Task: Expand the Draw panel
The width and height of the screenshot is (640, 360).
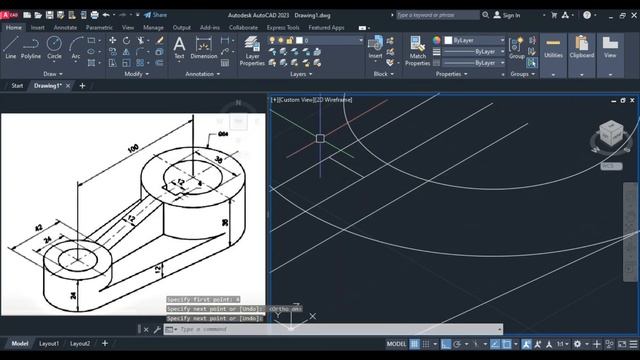Action: click(x=53, y=74)
